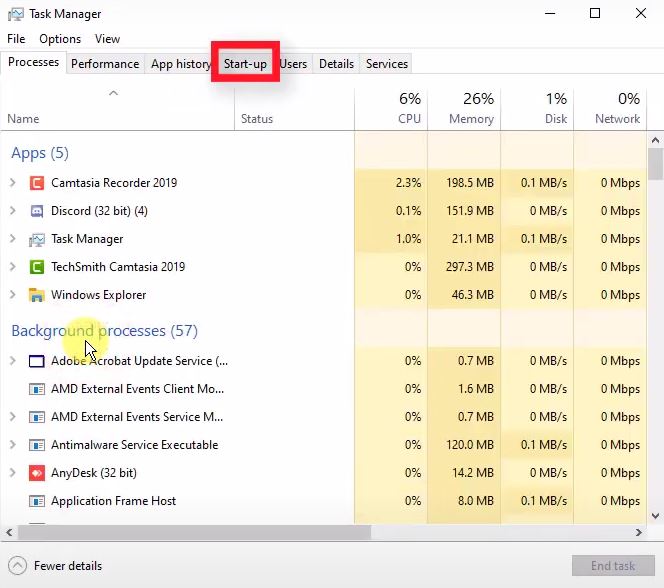Sort processes by Memory column header
The height and width of the screenshot is (588, 664).
tap(464, 109)
